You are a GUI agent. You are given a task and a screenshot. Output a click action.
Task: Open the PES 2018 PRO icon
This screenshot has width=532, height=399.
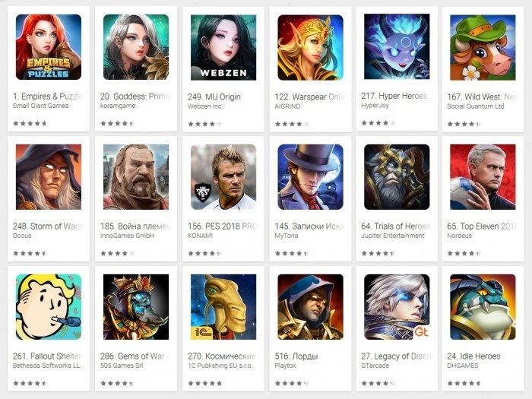pos(223,177)
